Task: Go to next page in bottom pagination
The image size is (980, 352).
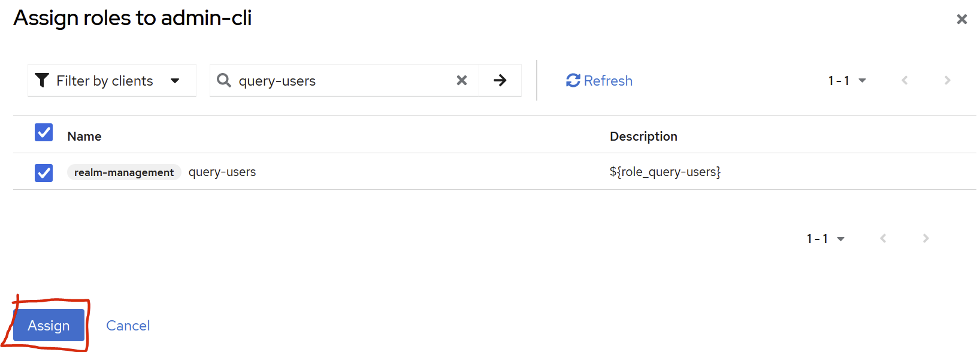Action: (925, 238)
